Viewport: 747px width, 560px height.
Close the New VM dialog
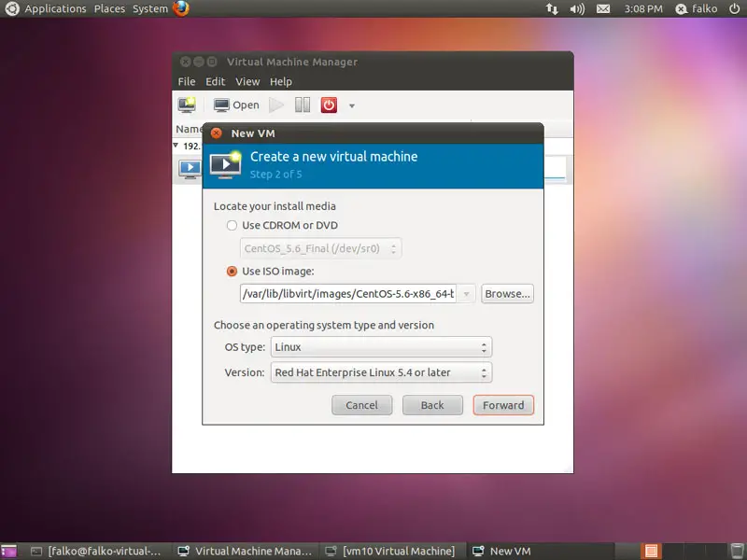(217, 133)
